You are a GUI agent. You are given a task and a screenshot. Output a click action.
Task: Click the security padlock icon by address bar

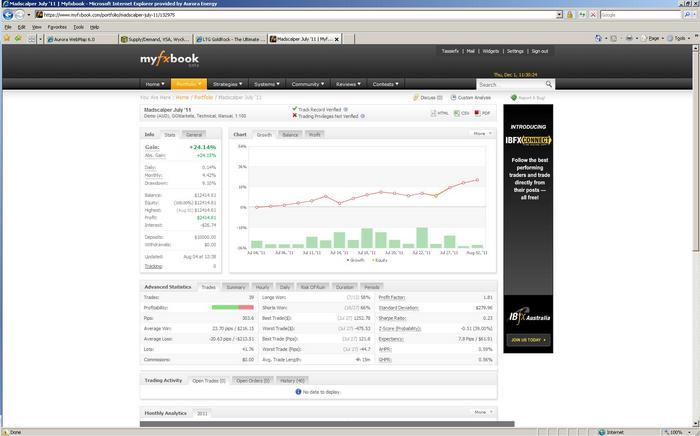[x=570, y=15]
